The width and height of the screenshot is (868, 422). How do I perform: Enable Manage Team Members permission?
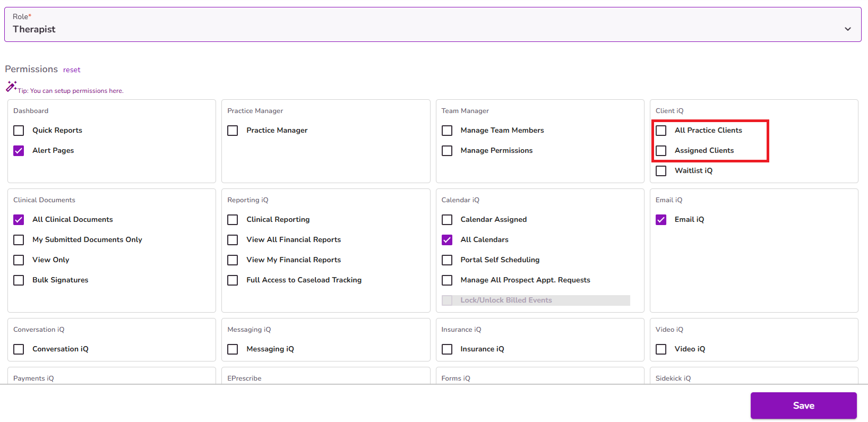pos(447,131)
